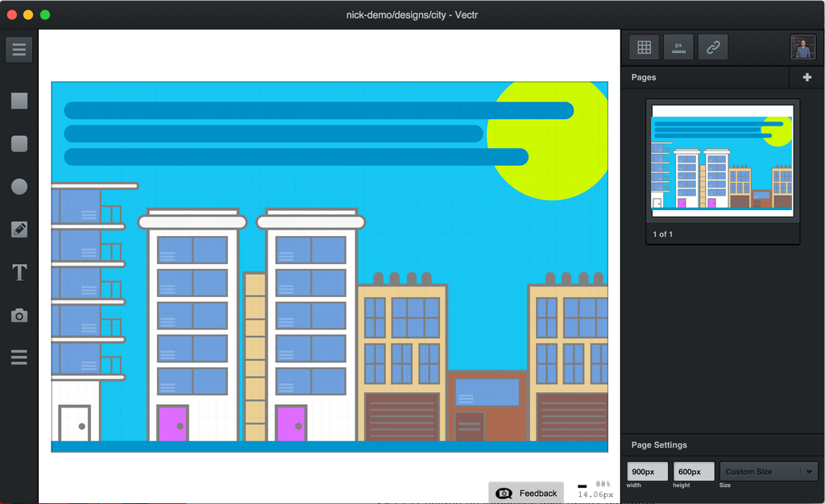Image resolution: width=825 pixels, height=504 pixels.
Task: Open the Image tool
Action: click(x=19, y=316)
